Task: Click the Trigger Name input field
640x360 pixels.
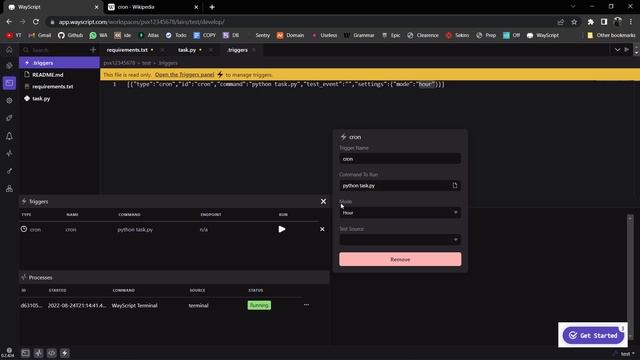Action: 400,159
